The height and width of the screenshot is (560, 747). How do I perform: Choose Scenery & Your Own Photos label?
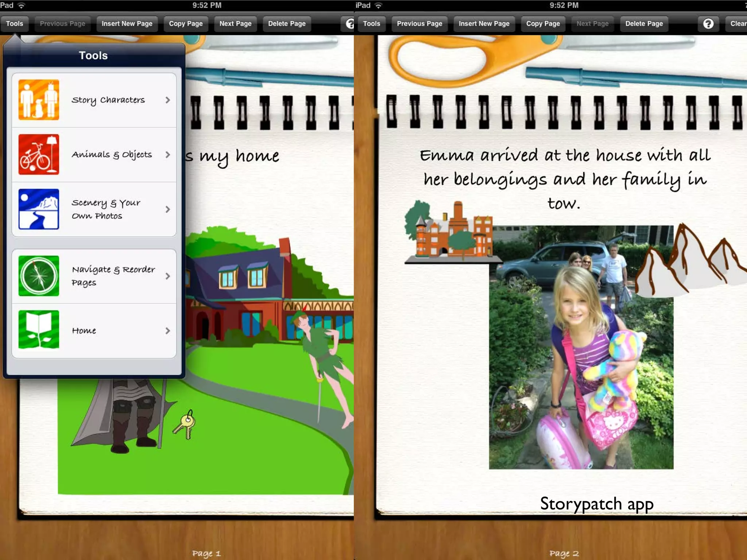pos(106,209)
